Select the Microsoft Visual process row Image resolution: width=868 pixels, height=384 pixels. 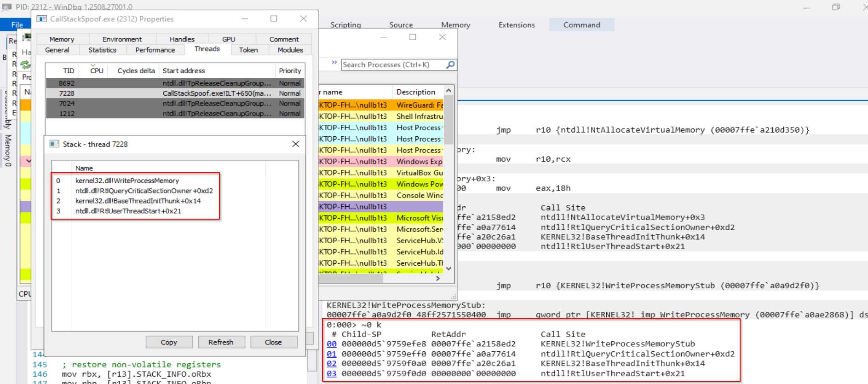[381, 218]
